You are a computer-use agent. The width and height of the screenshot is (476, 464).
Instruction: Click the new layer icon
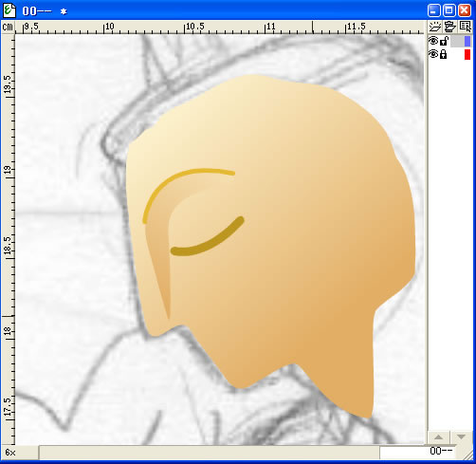click(435, 27)
